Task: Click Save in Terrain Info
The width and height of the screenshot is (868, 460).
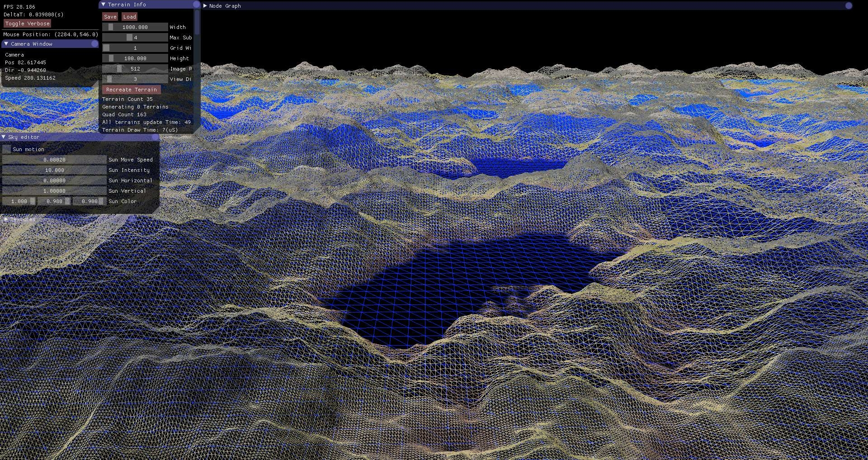Action: pyautogui.click(x=110, y=17)
